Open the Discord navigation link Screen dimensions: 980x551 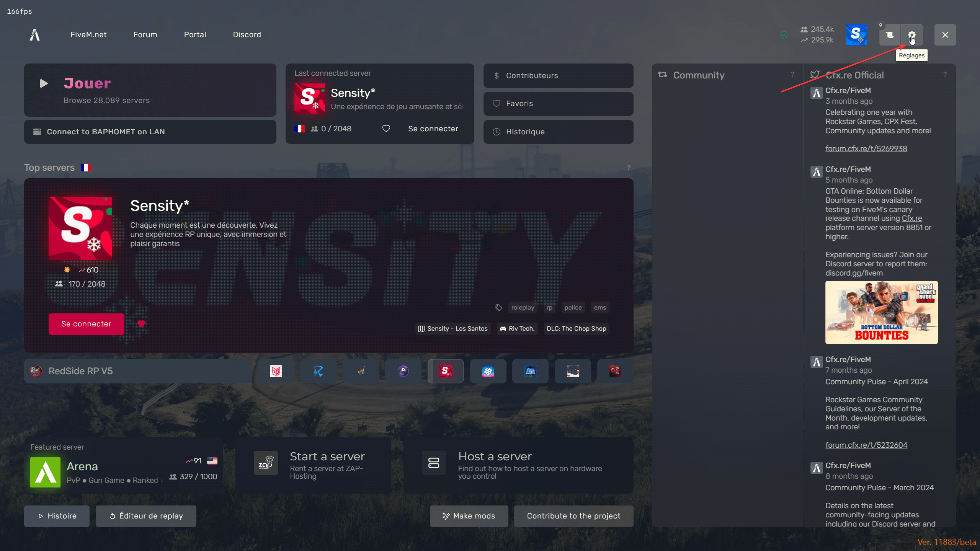(247, 34)
